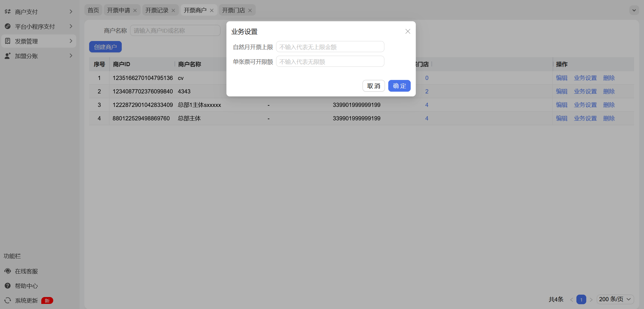The height and width of the screenshot is (309, 644).
Task: Click the 发票管理 invoice icon
Action: pyautogui.click(x=8, y=41)
